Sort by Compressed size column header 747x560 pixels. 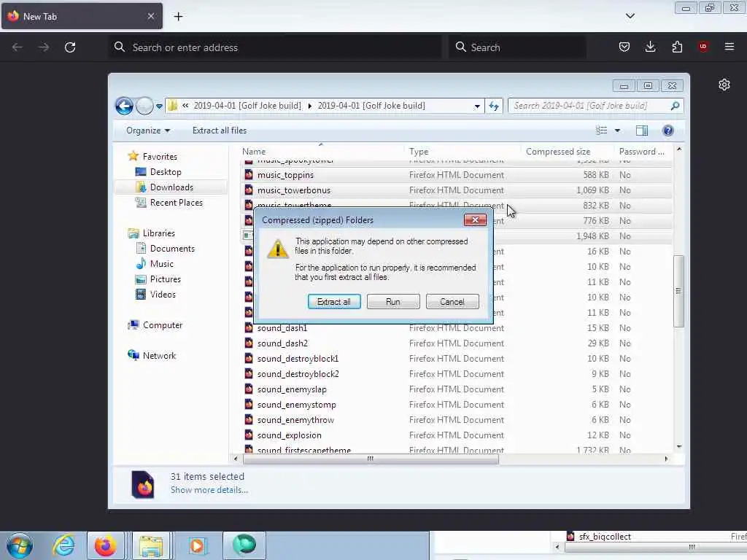[x=558, y=152]
